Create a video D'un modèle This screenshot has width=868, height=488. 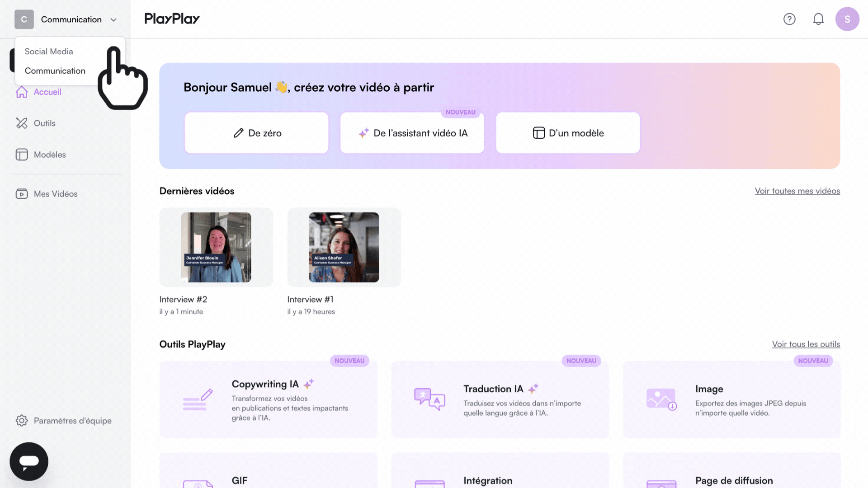click(x=568, y=133)
